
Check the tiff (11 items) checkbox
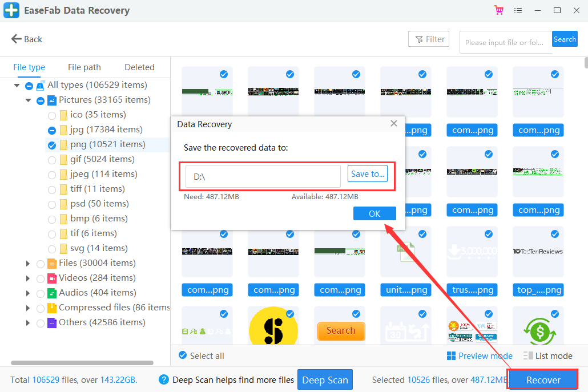[x=52, y=189]
